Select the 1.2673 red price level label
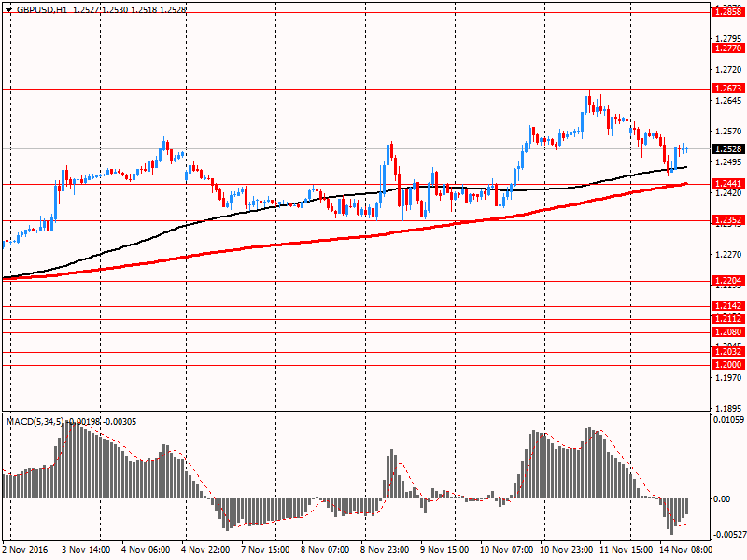The image size is (747, 560). click(x=728, y=89)
